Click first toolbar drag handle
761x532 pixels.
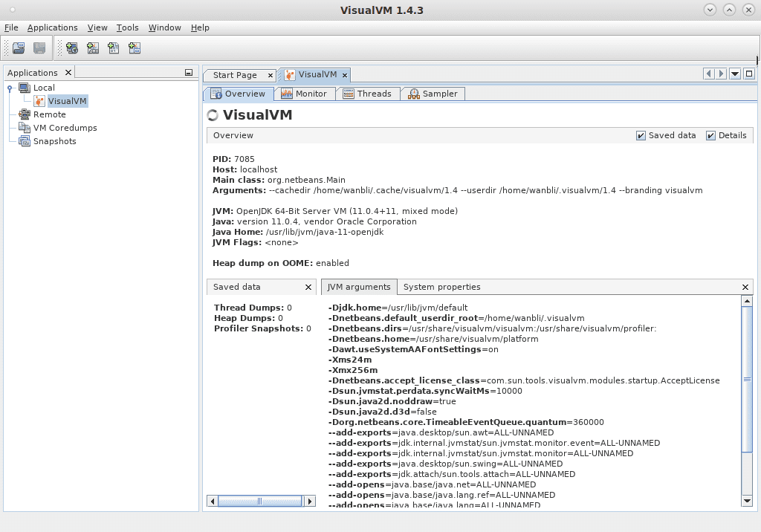pyautogui.click(x=6, y=48)
